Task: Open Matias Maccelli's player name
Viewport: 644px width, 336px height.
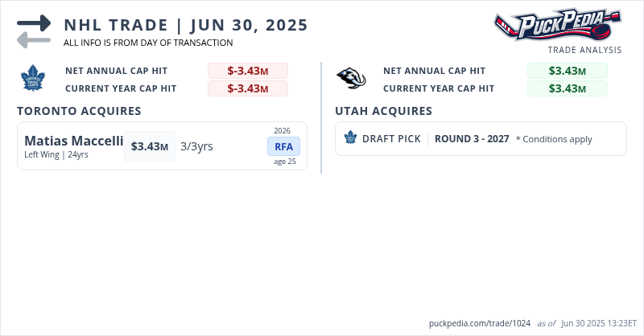Action: [73, 141]
